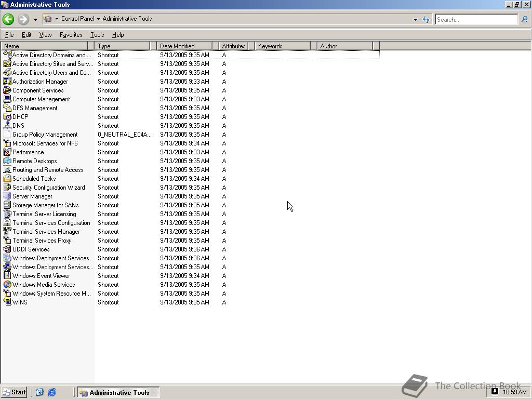Click the Terminal Services Manager icon
Viewport: 532px width, 399px height.
click(7, 231)
